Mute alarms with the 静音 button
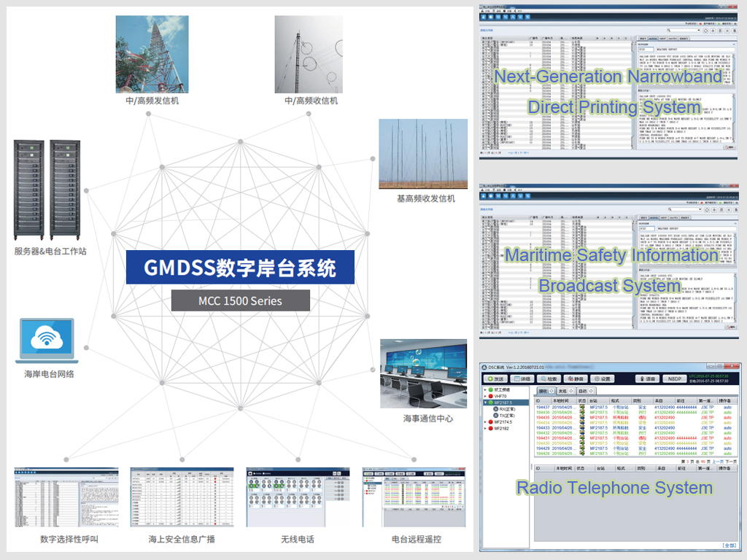Image resolution: width=747 pixels, height=560 pixels. pos(576,379)
